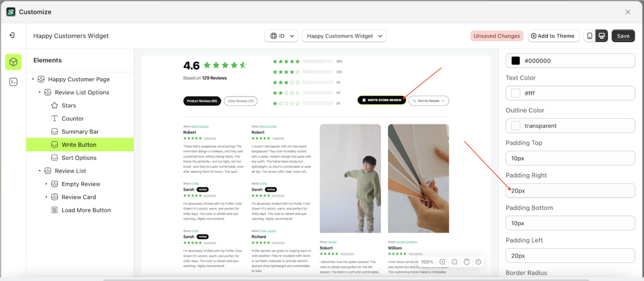This screenshot has height=281, width=644.
Task: Click the exit/back icon at top left
Action: (12, 35)
